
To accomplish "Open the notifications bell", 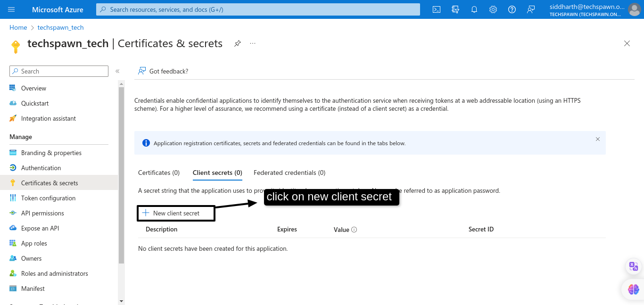I will pyautogui.click(x=474, y=9).
